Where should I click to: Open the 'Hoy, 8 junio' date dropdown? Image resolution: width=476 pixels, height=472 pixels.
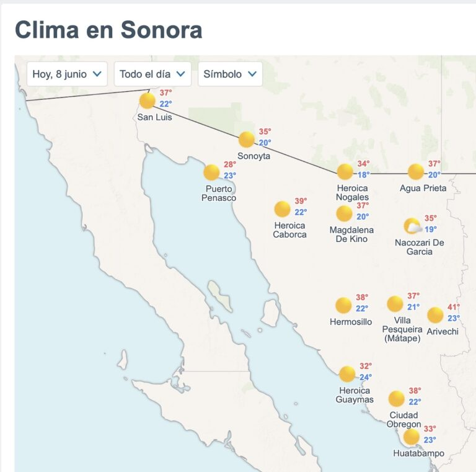[x=67, y=74]
